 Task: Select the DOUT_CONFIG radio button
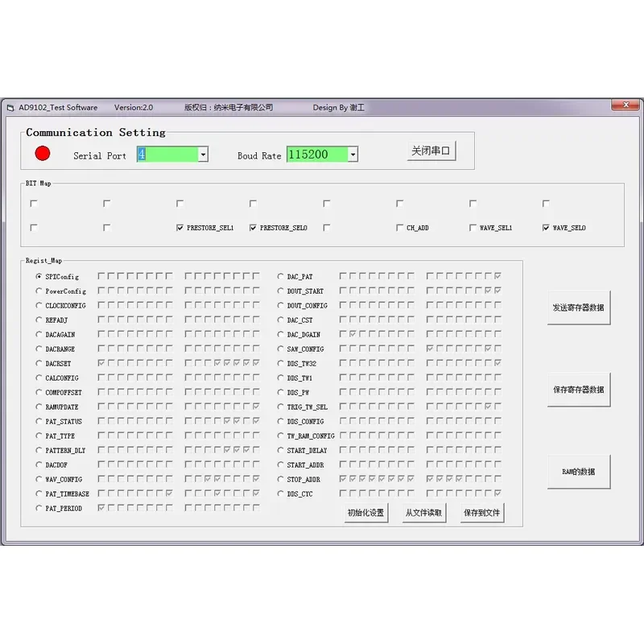click(280, 305)
